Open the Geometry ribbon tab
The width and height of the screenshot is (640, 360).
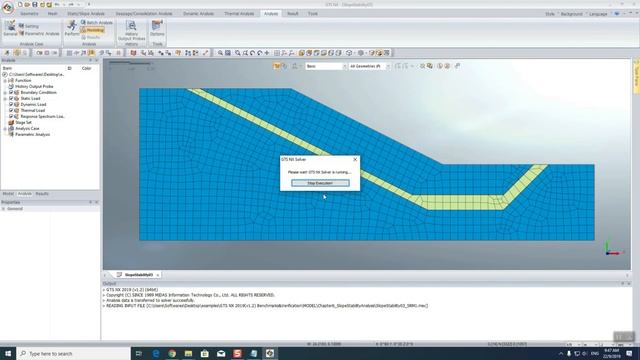point(29,13)
